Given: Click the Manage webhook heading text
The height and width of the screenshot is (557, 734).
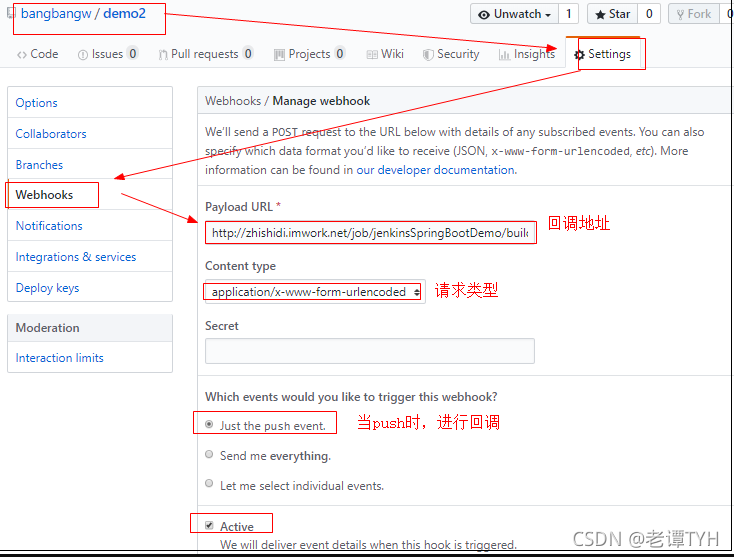Looking at the screenshot, I should point(321,101).
